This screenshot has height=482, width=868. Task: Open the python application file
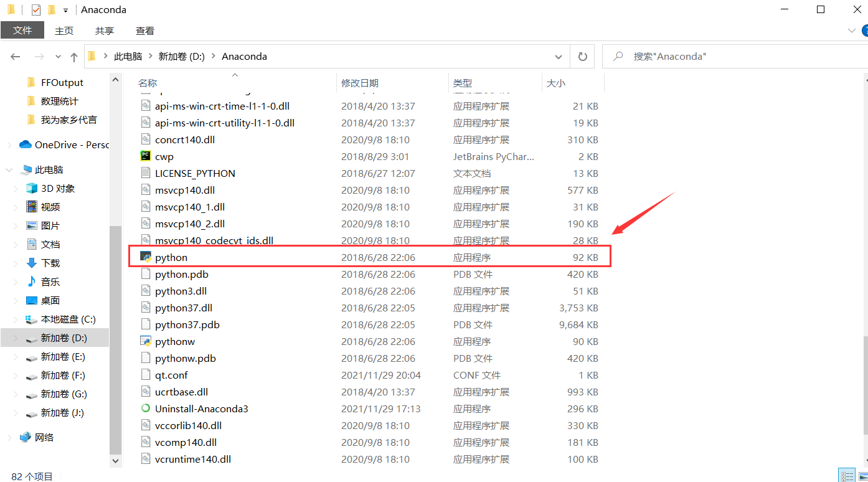171,257
